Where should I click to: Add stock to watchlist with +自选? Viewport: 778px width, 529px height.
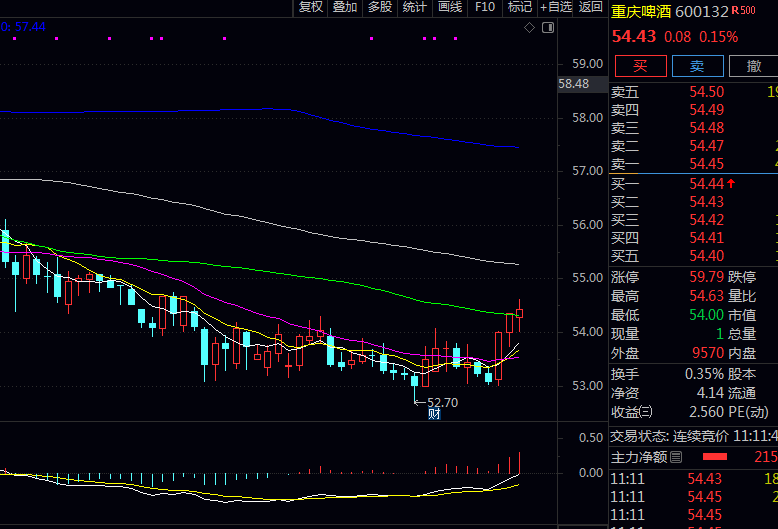tap(556, 7)
